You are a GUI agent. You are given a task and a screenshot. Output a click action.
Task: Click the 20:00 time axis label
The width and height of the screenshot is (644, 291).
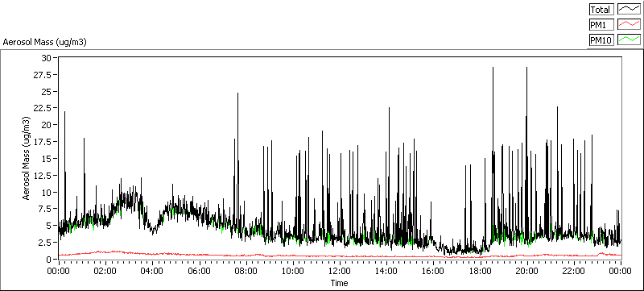coord(527,271)
